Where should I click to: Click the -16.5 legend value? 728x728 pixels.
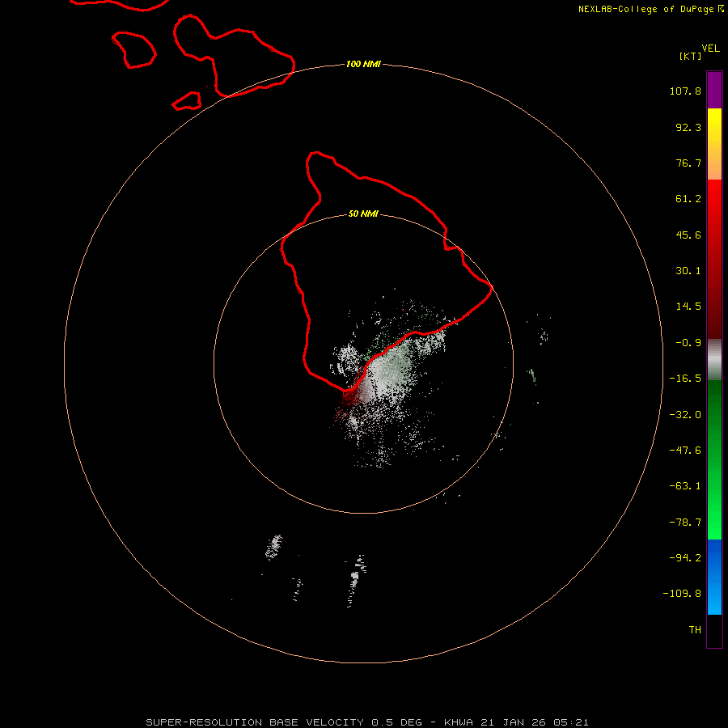pyautogui.click(x=685, y=379)
